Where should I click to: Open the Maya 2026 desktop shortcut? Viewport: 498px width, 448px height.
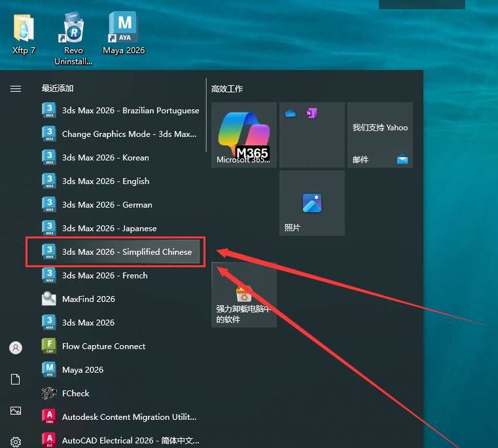[x=124, y=33]
